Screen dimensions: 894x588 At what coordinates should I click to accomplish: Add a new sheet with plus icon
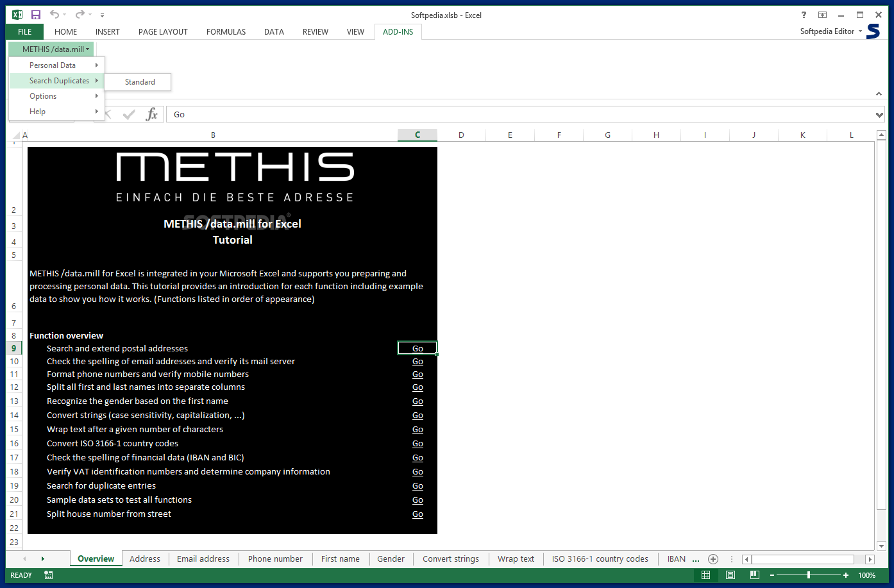coord(713,559)
